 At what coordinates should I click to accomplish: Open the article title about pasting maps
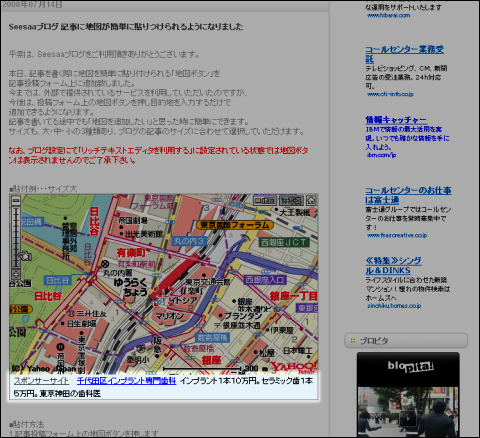(126, 27)
